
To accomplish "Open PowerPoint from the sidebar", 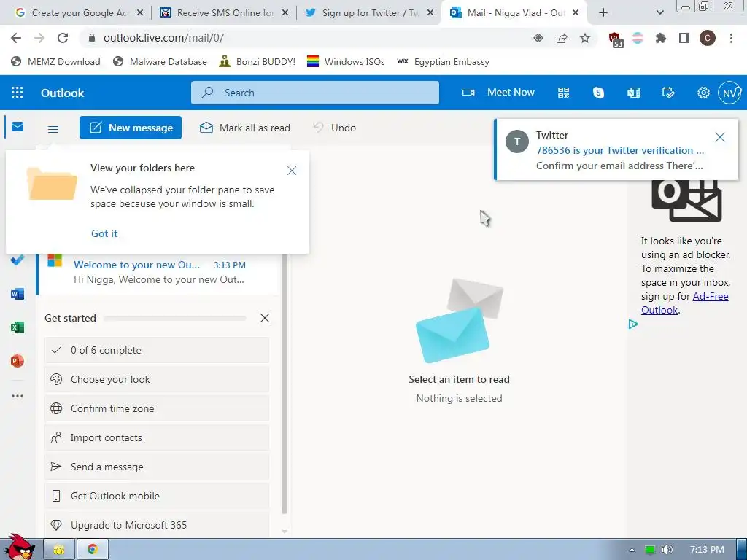I will point(18,361).
